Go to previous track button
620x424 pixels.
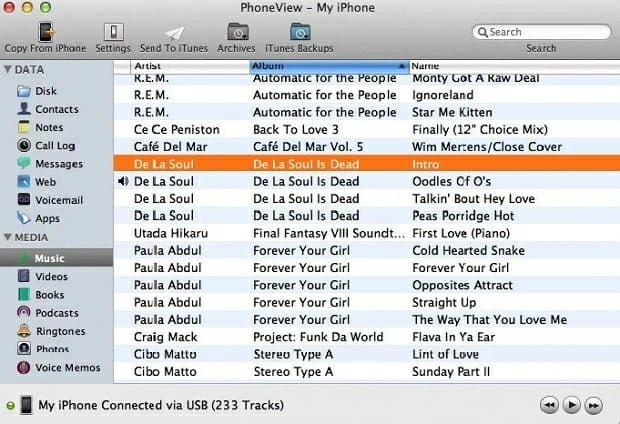click(549, 405)
